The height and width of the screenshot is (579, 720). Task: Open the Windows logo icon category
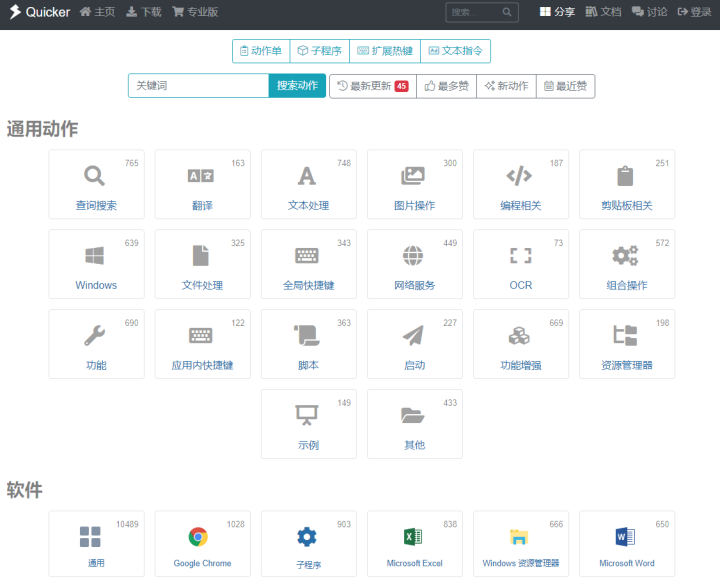96,264
